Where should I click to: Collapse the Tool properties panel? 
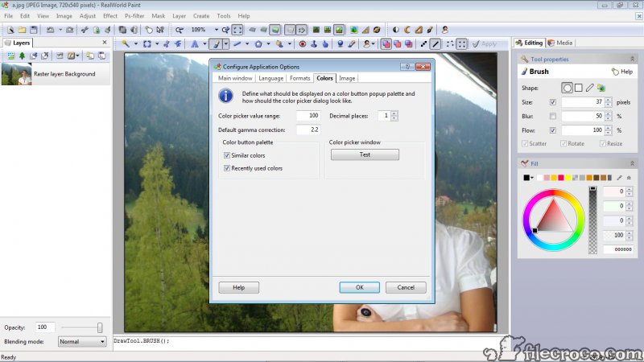633,59
